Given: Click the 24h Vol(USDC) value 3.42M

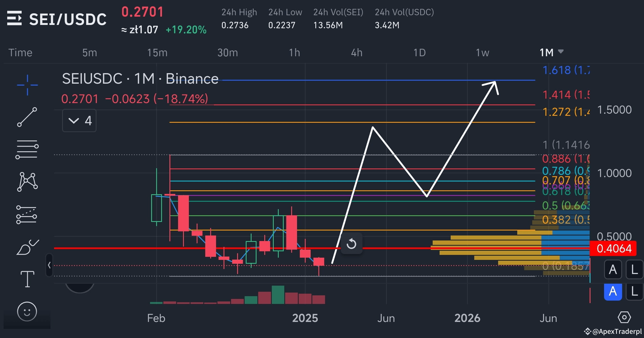Looking at the screenshot, I should tap(387, 25).
